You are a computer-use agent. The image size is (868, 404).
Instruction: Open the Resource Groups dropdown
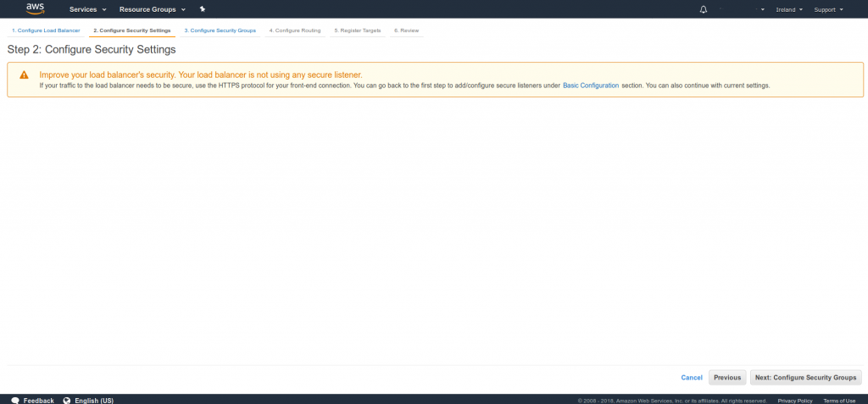(152, 9)
